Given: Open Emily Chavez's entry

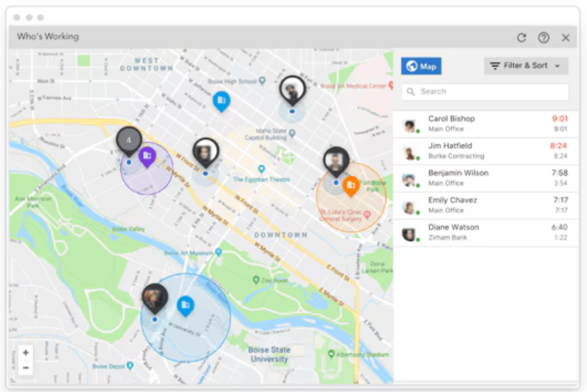Looking at the screenshot, I should tap(452, 200).
